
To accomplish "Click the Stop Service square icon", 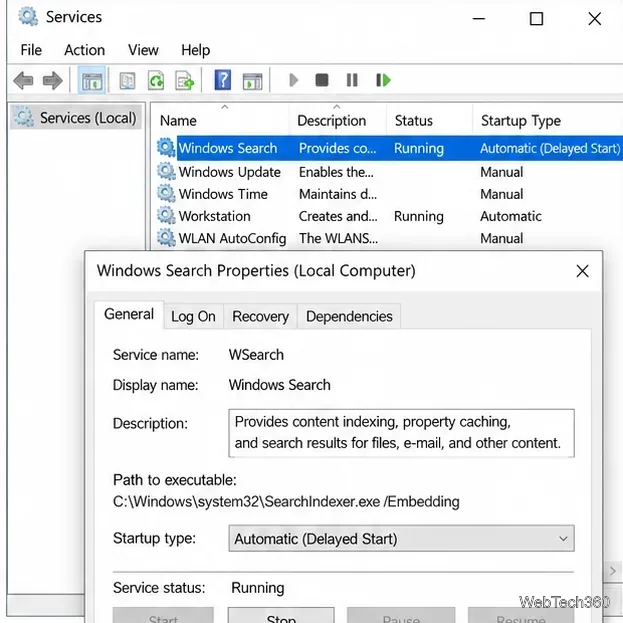I will point(322,80).
